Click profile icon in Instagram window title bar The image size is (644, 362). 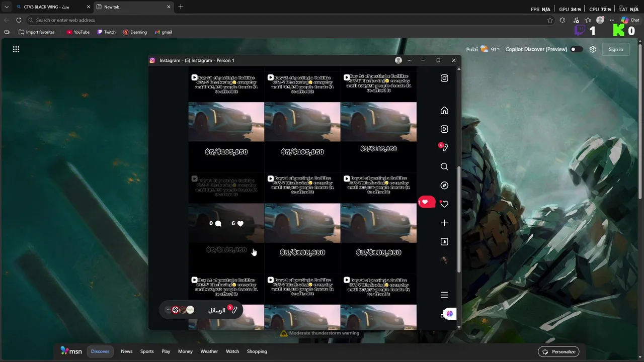click(398, 60)
